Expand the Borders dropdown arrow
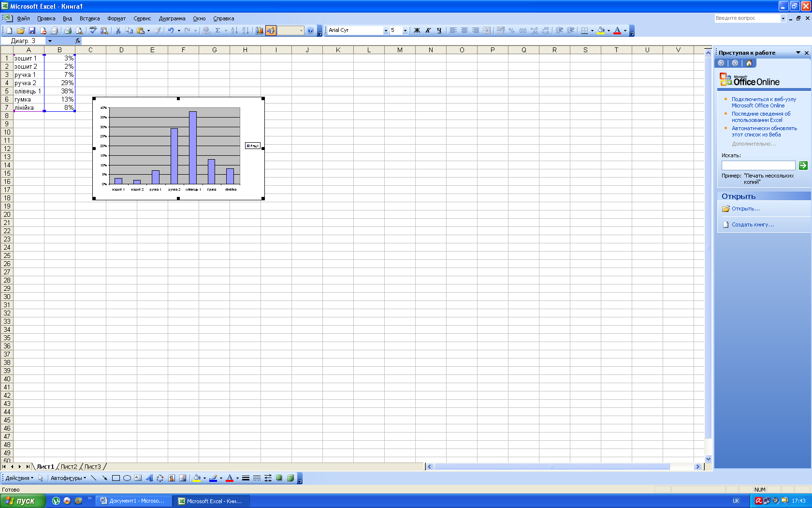This screenshot has height=508, width=812. pyautogui.click(x=592, y=30)
